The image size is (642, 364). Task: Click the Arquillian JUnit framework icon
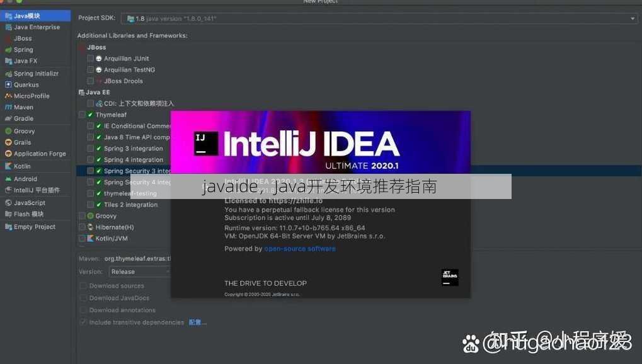pyautogui.click(x=99, y=59)
